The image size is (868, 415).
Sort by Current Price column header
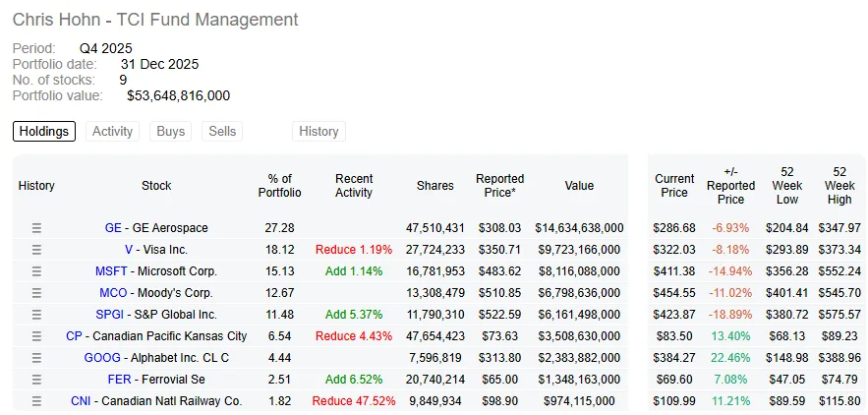point(674,186)
